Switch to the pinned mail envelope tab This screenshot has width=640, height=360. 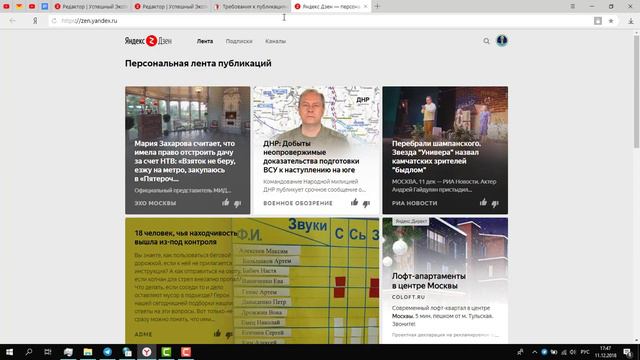click(19, 6)
